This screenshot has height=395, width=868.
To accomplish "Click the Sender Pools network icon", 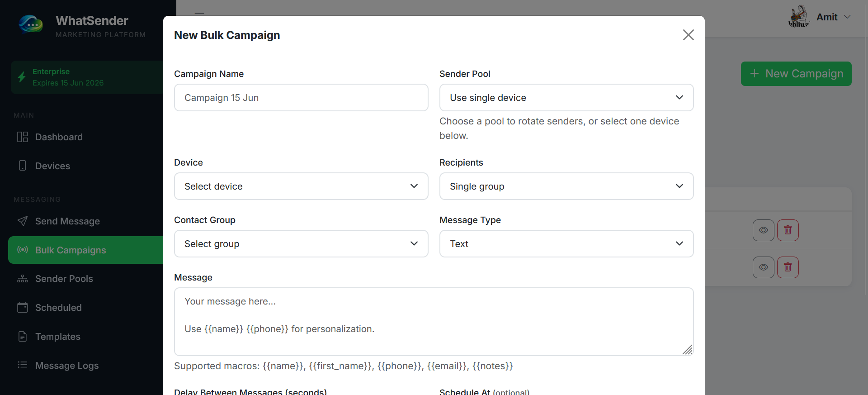I will tap(23, 279).
